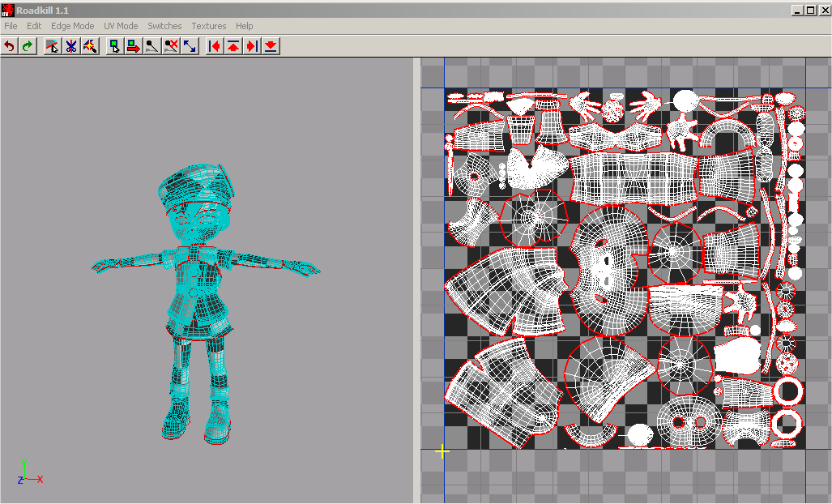The width and height of the screenshot is (832, 504).
Task: Click the right-pointing red arrow toolbar icon
Action: coord(251,46)
